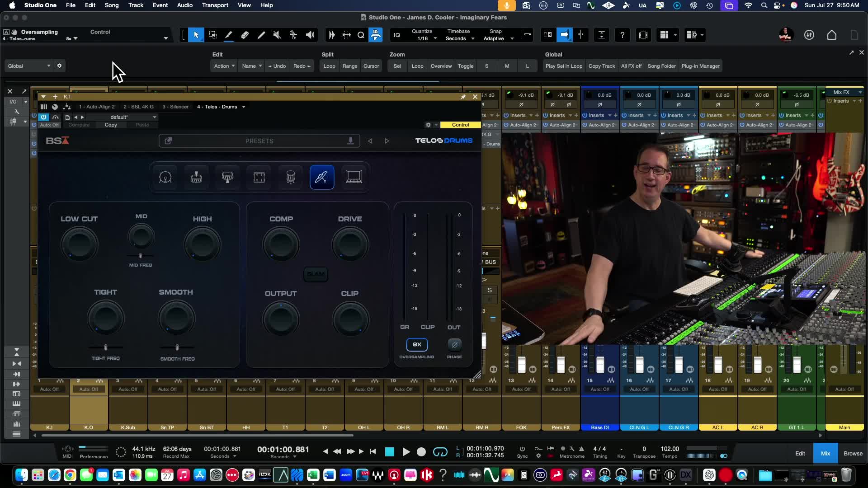
Task: Click the Presets field in Telos Drums
Action: click(x=259, y=141)
